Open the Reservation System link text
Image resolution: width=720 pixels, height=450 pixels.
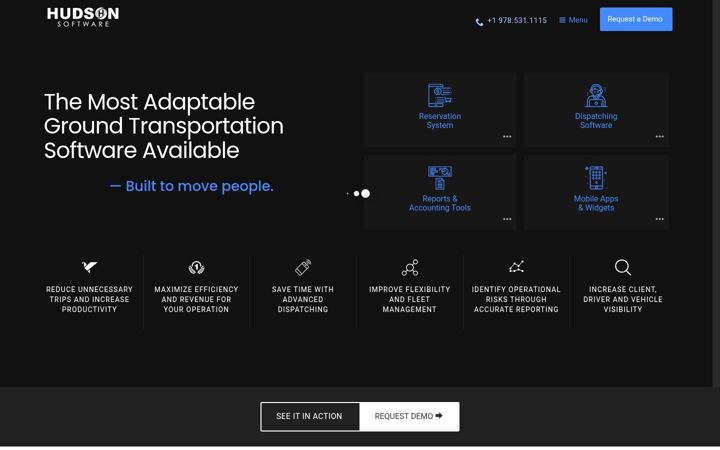tap(439, 121)
